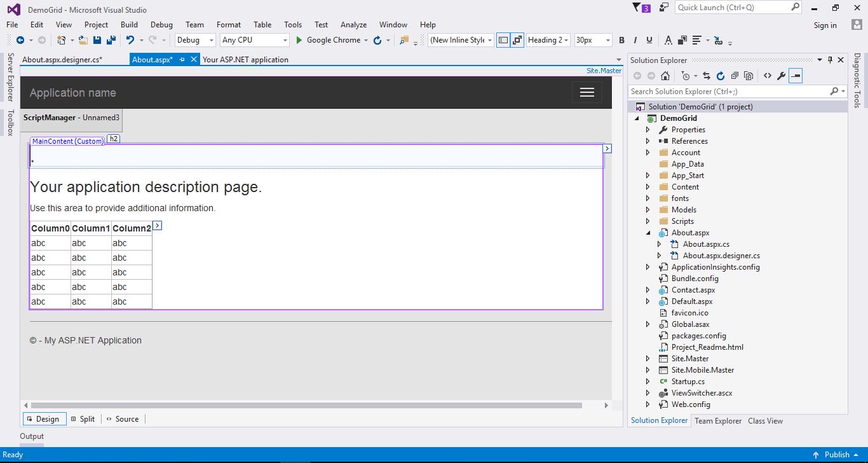Refresh the Solution Explorer view
The image size is (868, 463).
721,75
